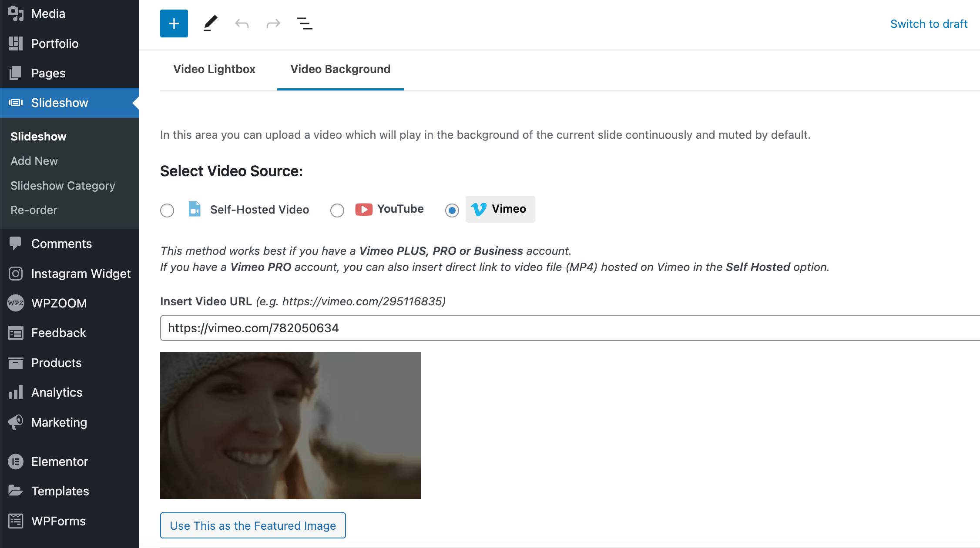Click the redo arrow toolbar button
980x548 pixels.
click(x=272, y=23)
